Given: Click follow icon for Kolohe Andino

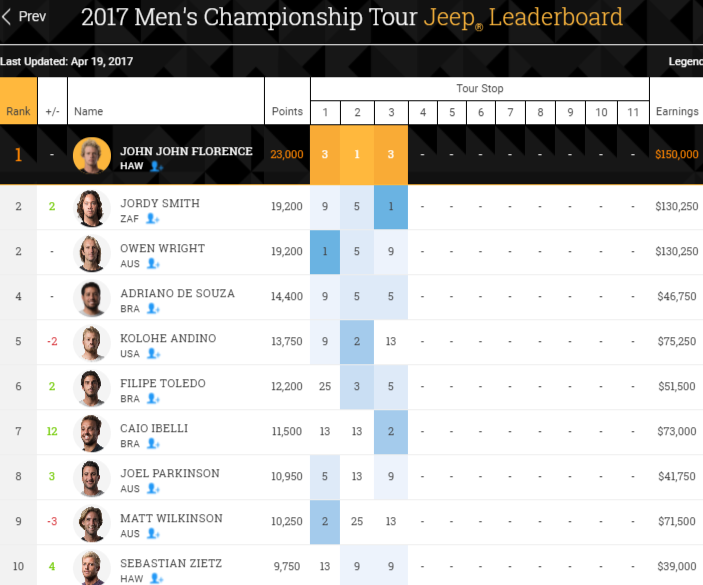Looking at the screenshot, I should click(153, 354).
